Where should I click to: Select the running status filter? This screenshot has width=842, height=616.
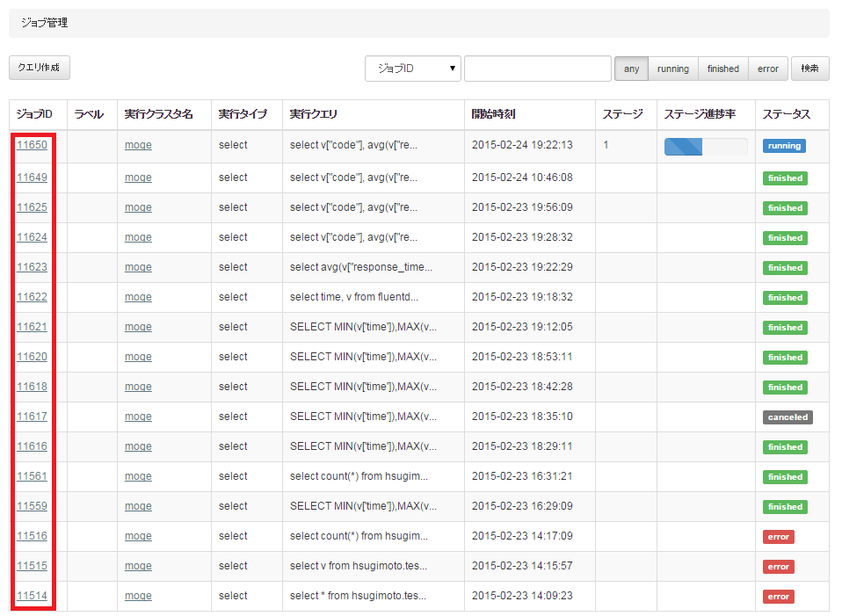coord(673,69)
